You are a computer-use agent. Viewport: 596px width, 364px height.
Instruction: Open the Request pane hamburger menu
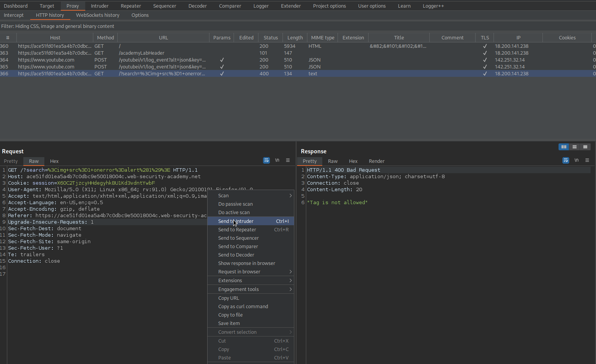click(288, 160)
